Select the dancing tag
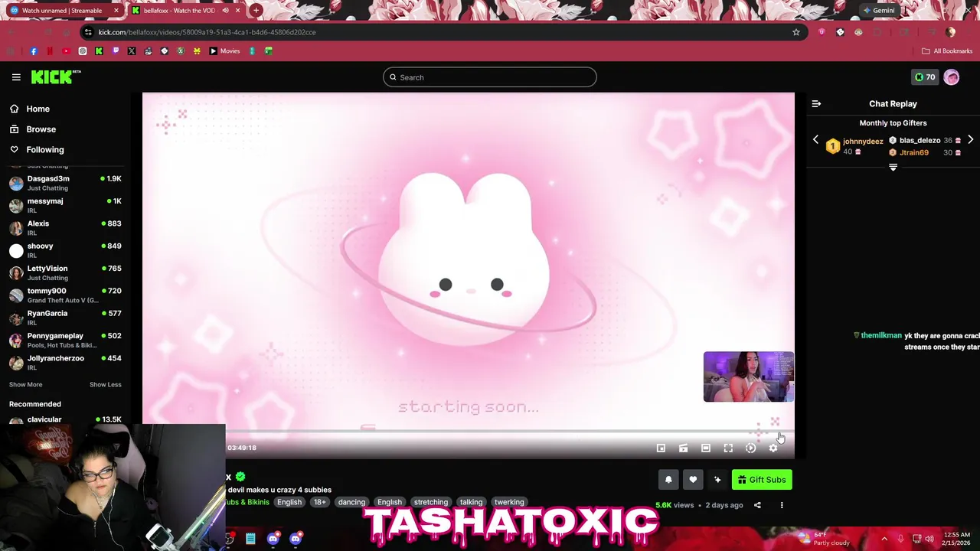Screen dimensions: 980x551 point(351,503)
